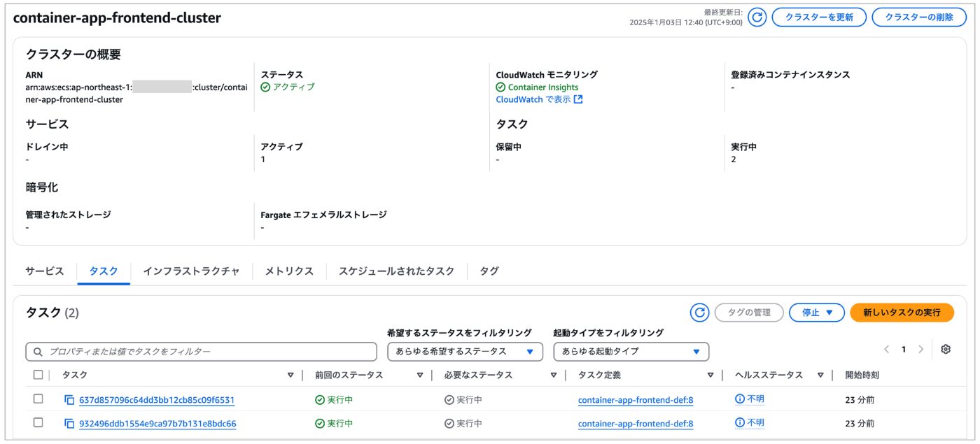This screenshot has width=980, height=444.
Task: Open the メトリクス tab
Action: (289, 271)
